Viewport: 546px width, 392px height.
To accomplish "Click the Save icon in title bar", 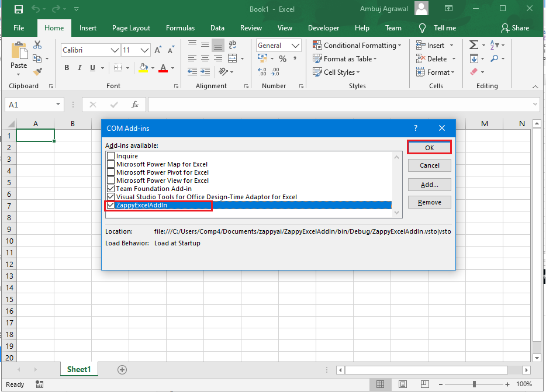I will click(18, 9).
